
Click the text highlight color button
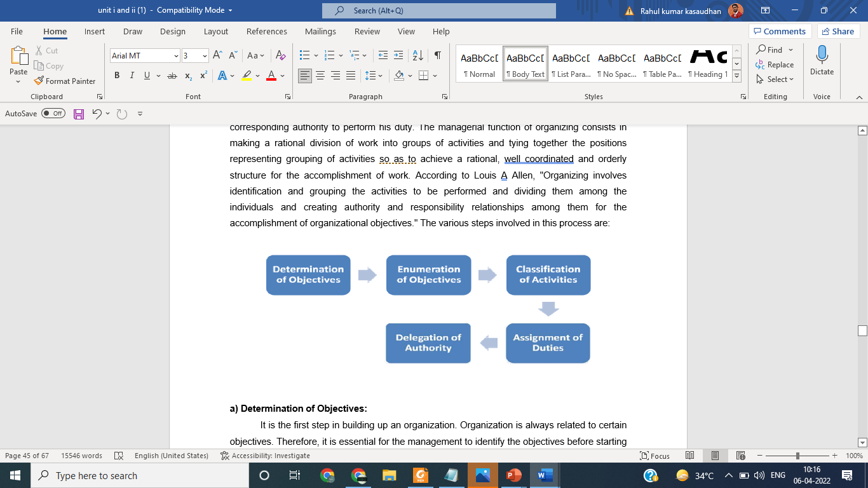coord(247,76)
